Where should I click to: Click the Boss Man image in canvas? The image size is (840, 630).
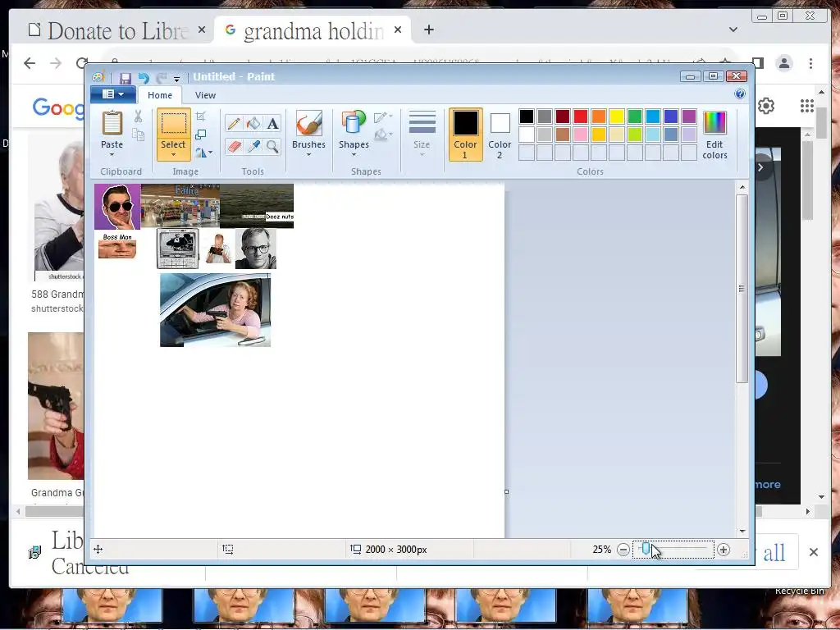(117, 244)
